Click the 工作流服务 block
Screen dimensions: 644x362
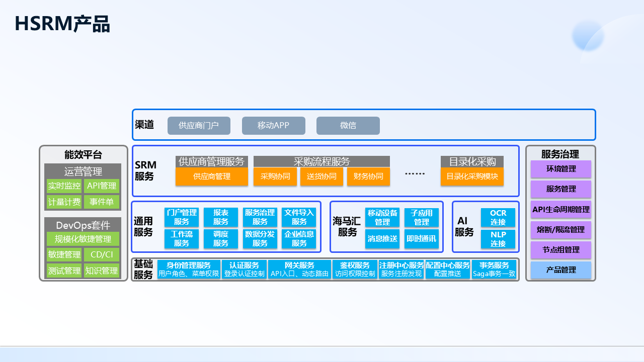pos(182,239)
